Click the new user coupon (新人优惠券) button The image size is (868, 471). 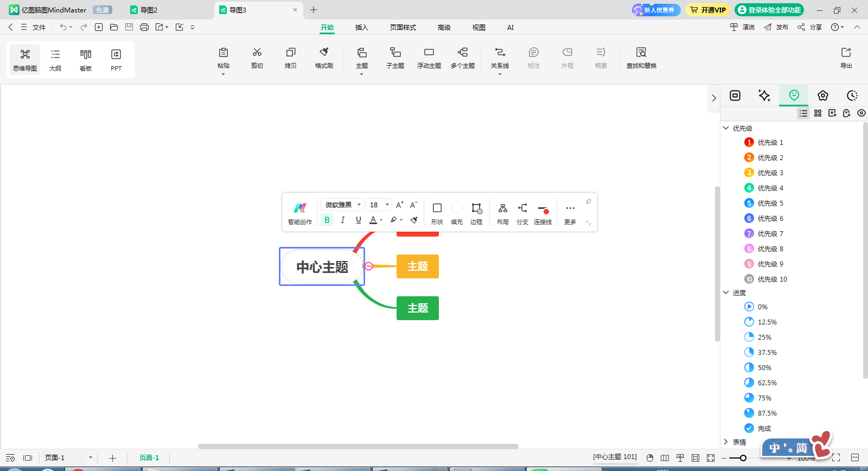click(x=656, y=10)
